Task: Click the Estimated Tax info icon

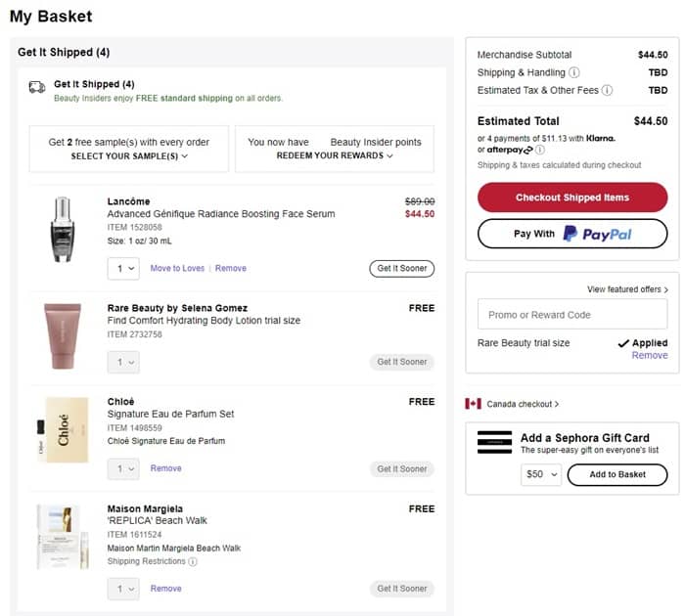Action: 607,90
